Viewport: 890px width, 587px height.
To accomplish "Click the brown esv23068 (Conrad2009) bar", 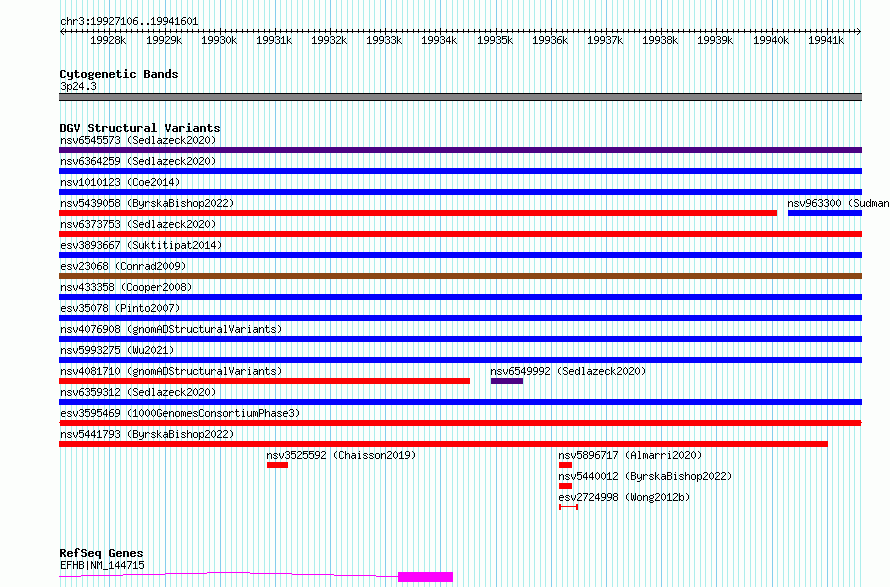I will 460,276.
